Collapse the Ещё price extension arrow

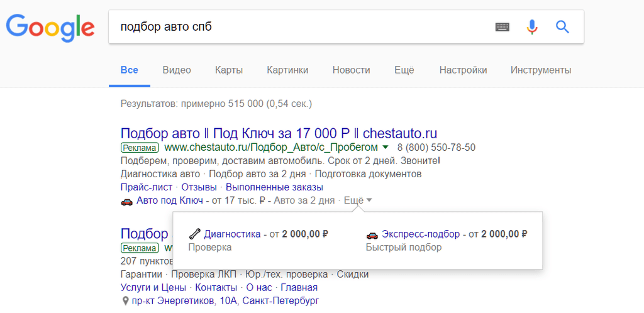click(369, 200)
